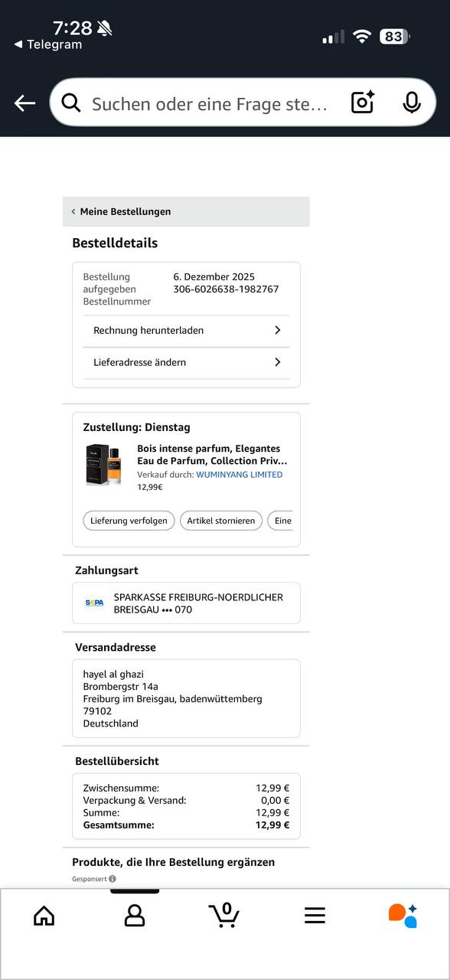Screen dimensions: 450x980
Task: Open Bois intense parfum product title
Action: 212,455
